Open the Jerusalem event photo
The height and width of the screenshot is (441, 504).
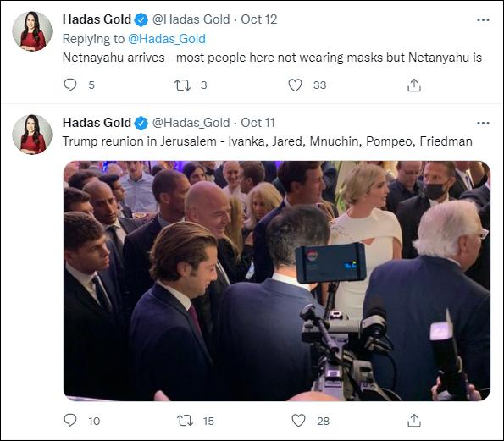(277, 281)
